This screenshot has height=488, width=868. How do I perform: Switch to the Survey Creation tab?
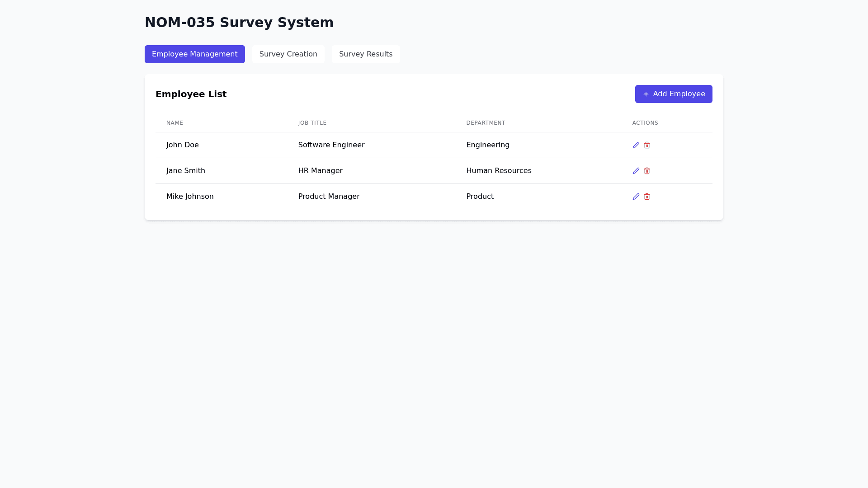(x=288, y=54)
